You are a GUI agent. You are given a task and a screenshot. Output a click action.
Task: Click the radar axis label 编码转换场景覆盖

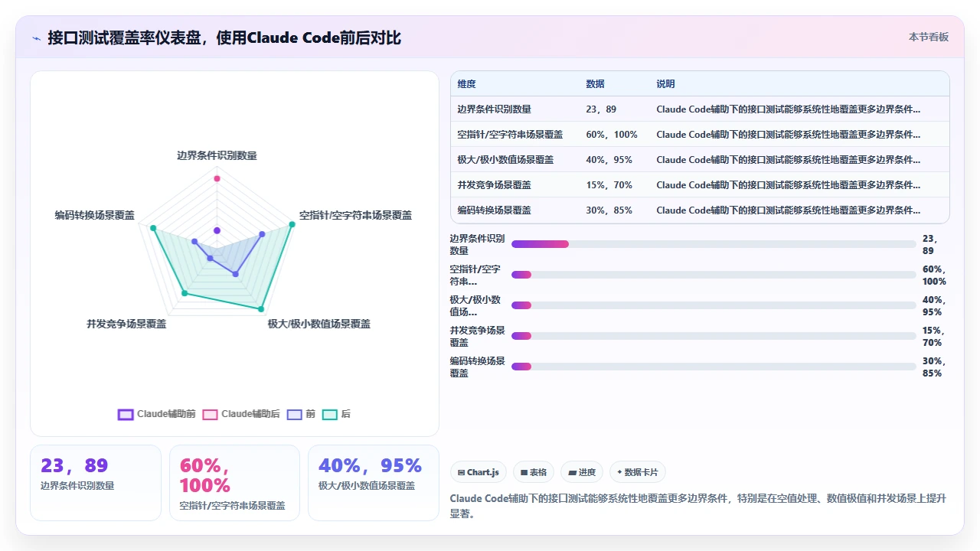pyautogui.click(x=95, y=216)
